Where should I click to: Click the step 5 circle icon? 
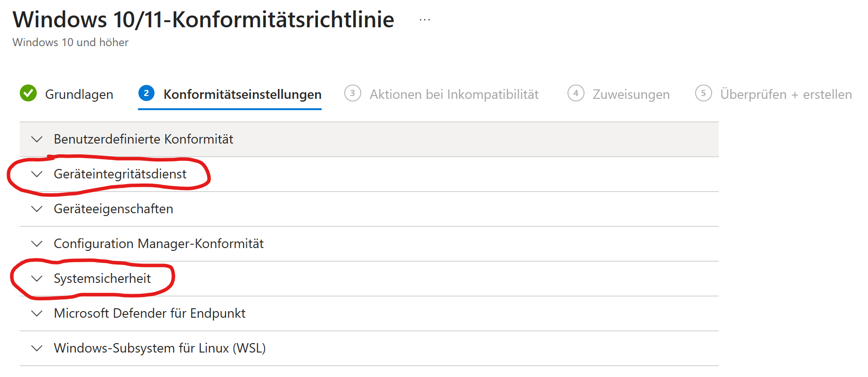[x=703, y=93]
